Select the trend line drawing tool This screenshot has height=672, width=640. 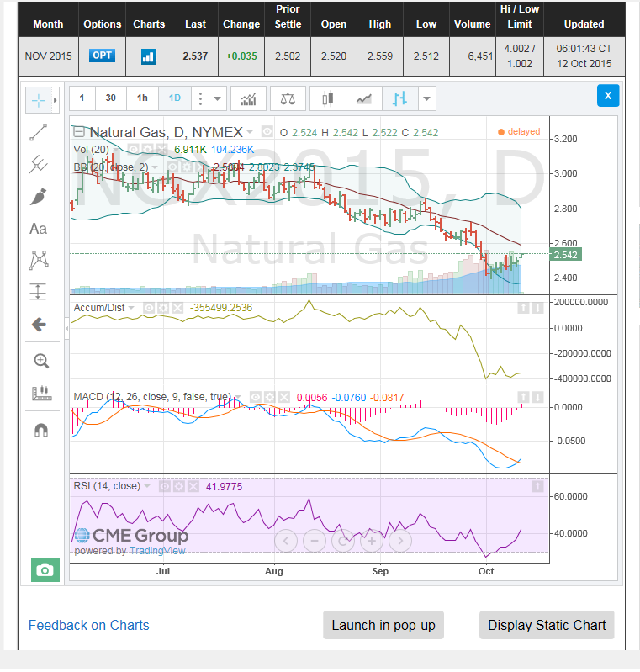pyautogui.click(x=39, y=132)
